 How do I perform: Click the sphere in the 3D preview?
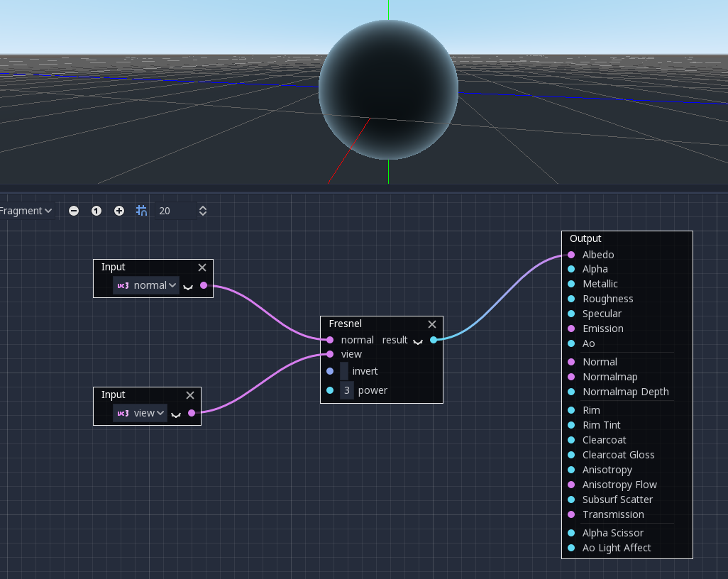[388, 89]
